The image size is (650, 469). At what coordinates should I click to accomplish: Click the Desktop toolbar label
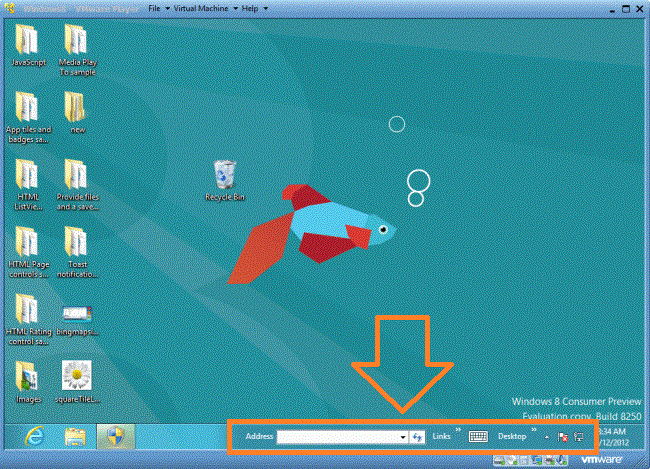tap(512, 436)
